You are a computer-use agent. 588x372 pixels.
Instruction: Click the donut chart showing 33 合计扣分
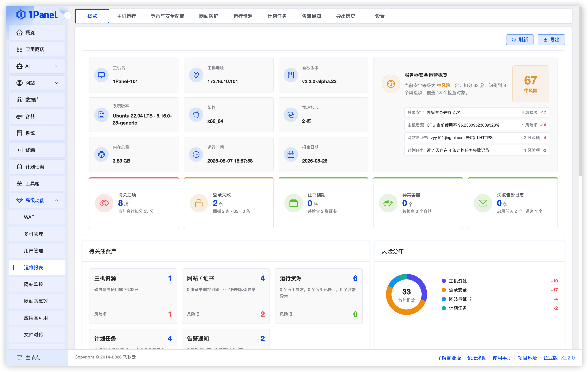click(x=406, y=294)
